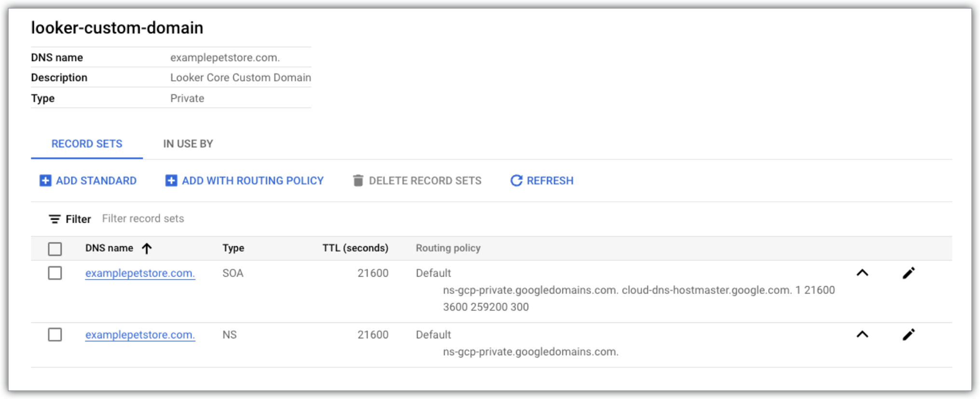Click the Delete Record Sets trash icon
980x399 pixels.
click(358, 181)
